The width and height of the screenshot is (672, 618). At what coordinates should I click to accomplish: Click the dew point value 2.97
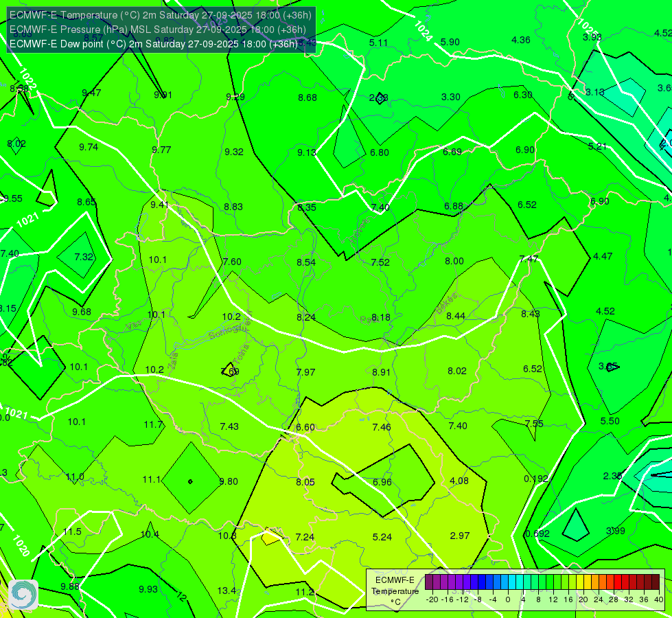460,536
